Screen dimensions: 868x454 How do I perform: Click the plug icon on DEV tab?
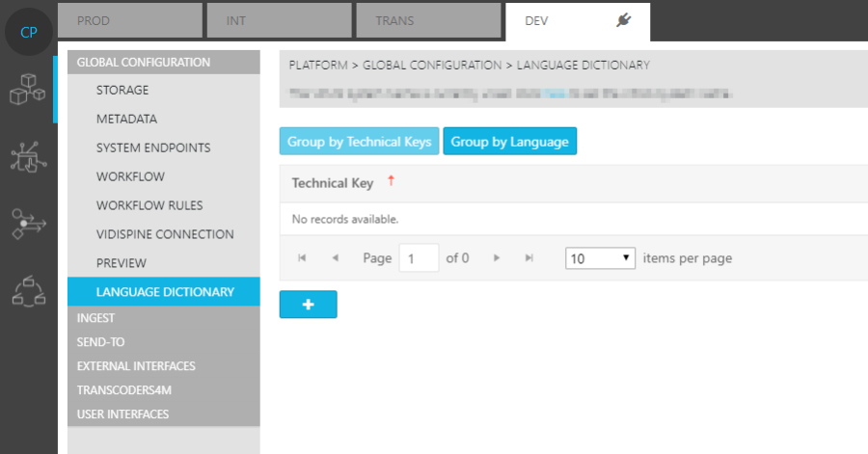point(623,19)
